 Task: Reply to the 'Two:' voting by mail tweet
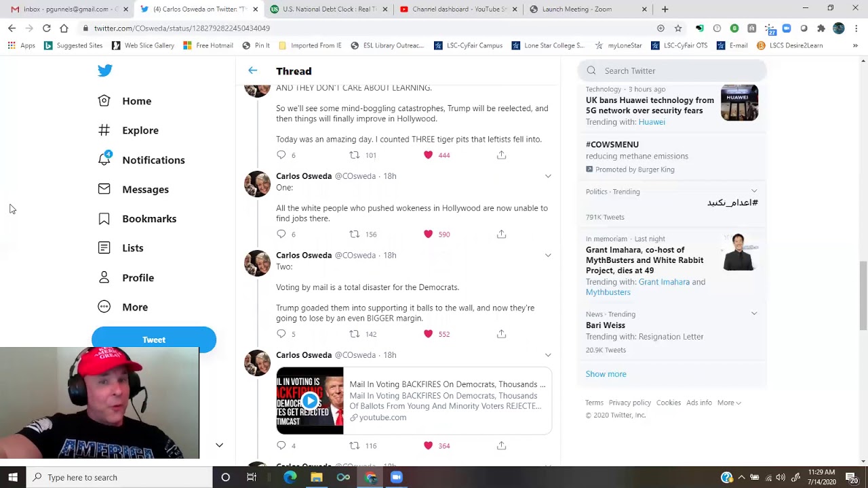click(281, 333)
